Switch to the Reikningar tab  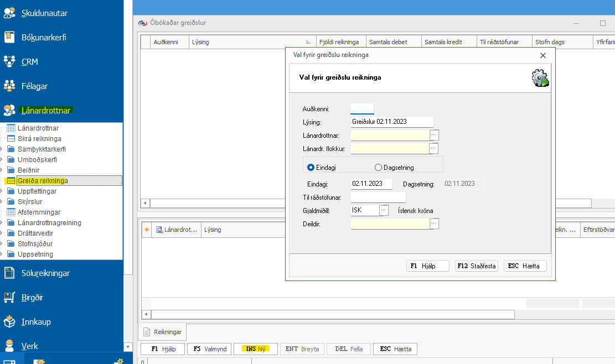(163, 332)
